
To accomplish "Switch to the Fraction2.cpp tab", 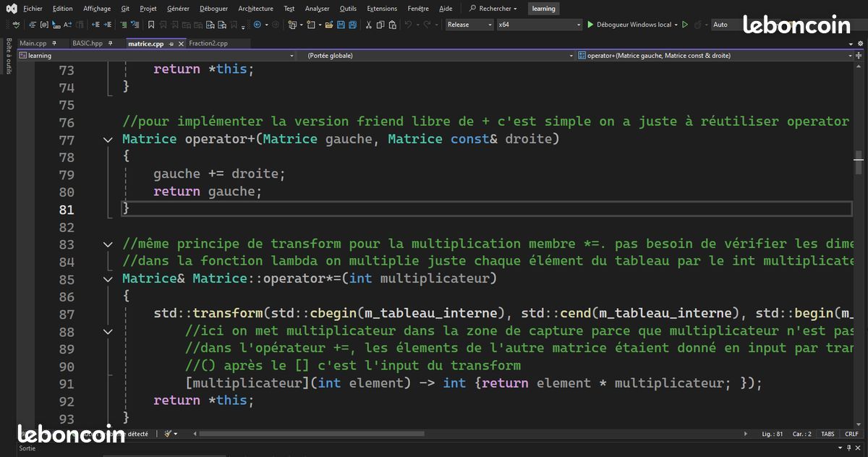I will (x=208, y=43).
